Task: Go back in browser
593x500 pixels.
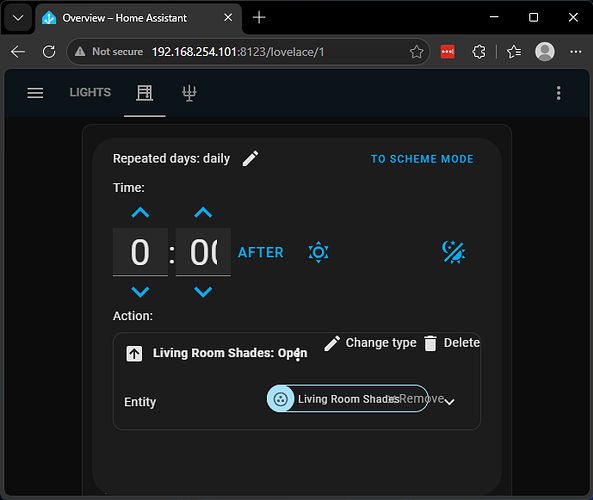Action: pos(18,52)
